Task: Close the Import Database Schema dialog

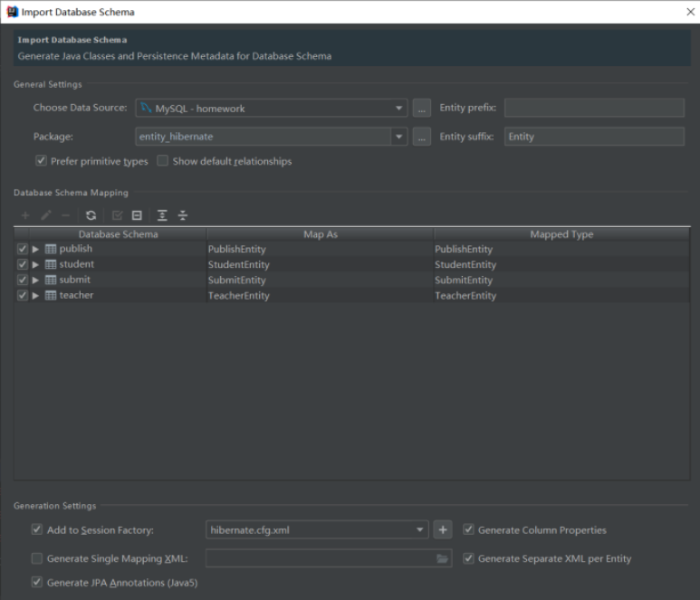Action: (690, 12)
